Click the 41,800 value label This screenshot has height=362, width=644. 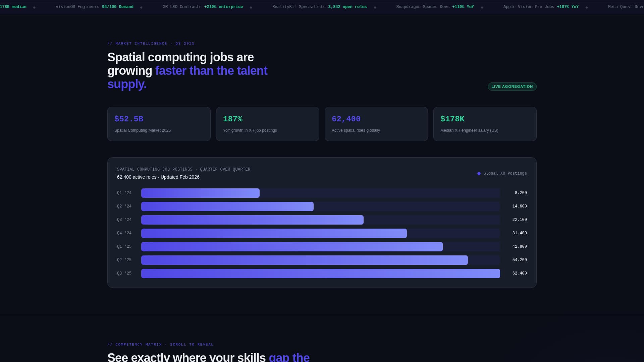pos(520,246)
